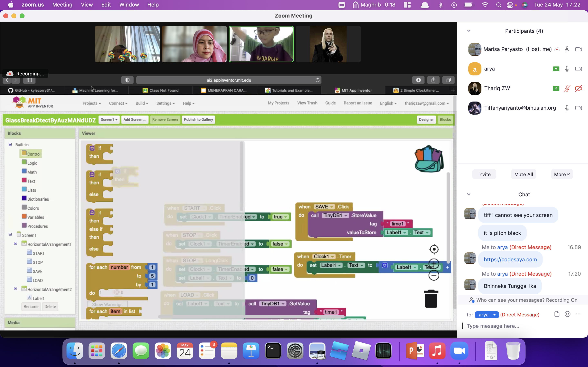Click the Variables blocks category icon
The image size is (588, 367).
pos(24,217)
